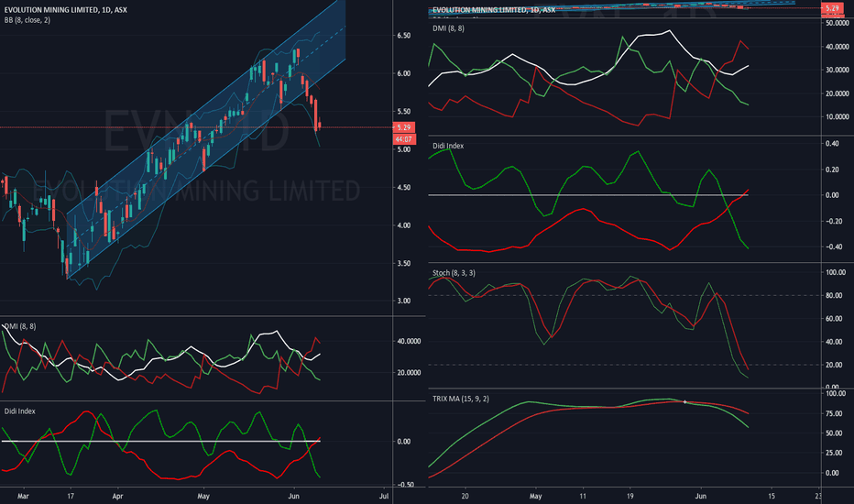The width and height of the screenshot is (854, 504).
Task: Click the 40.0000 value on left DMI scale
Action: 409,342
